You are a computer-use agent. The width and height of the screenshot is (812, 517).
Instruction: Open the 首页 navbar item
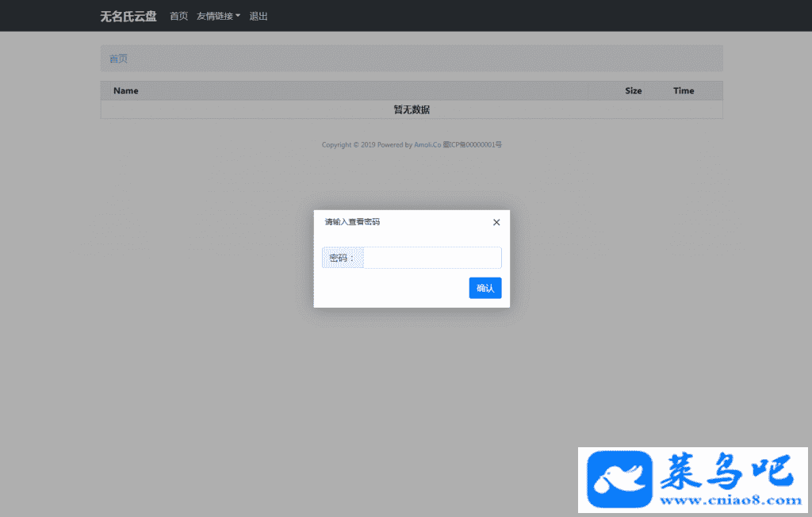pos(178,16)
